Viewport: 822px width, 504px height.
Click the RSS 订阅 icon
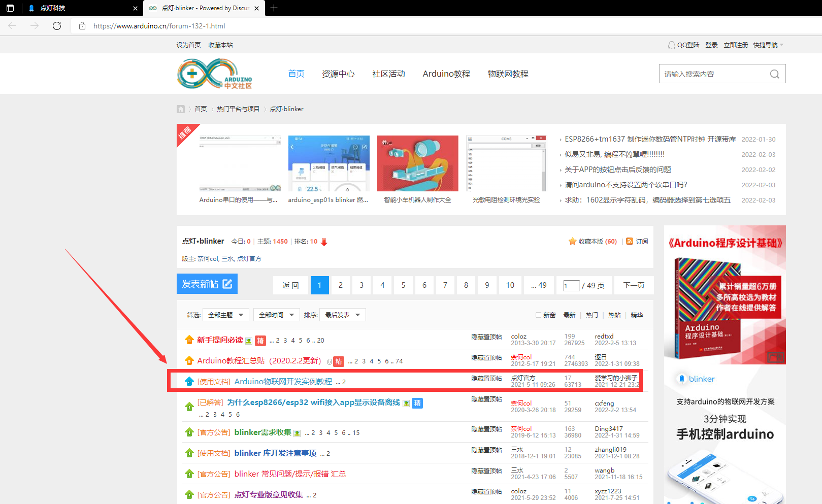[x=630, y=242]
